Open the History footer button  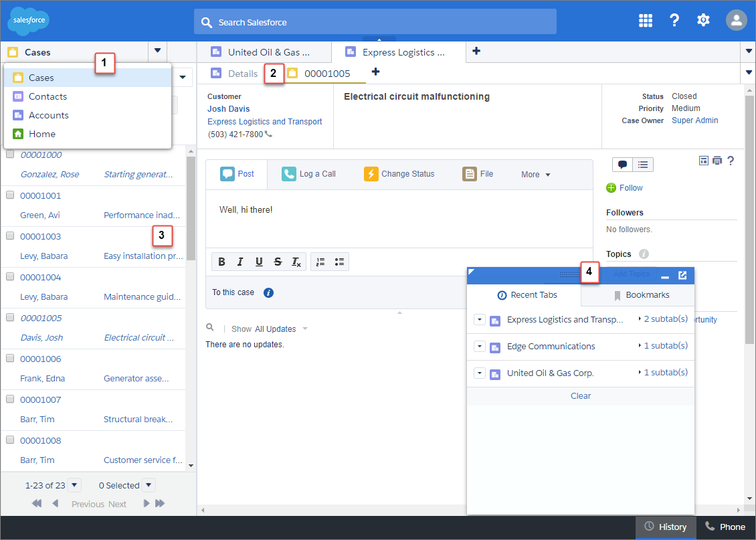coord(666,527)
